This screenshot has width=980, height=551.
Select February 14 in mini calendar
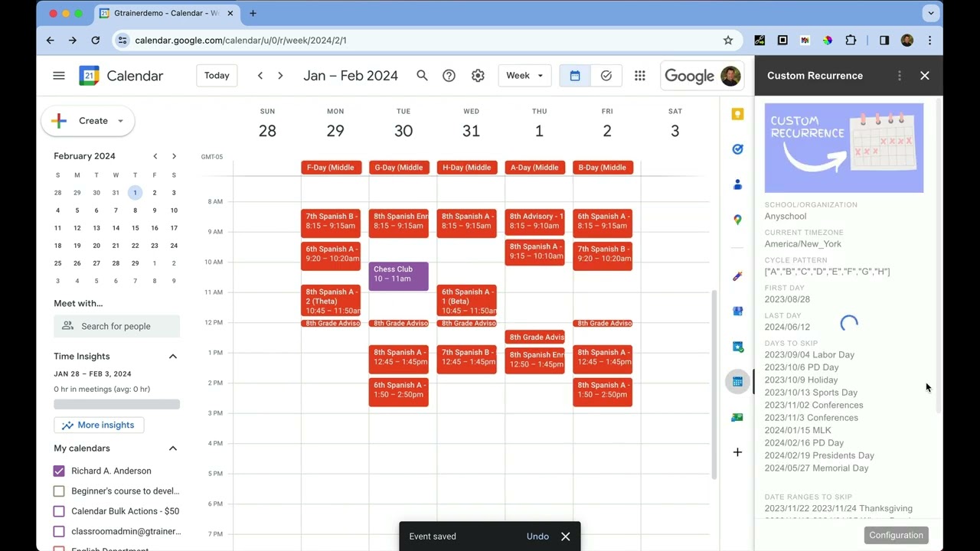116,228
